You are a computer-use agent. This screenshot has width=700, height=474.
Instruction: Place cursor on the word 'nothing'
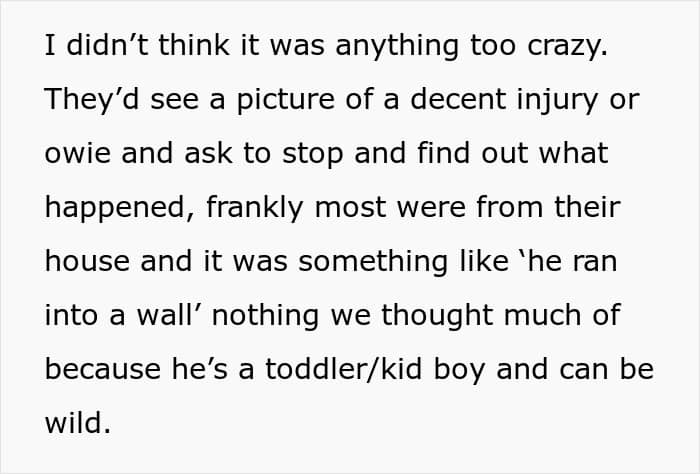265,316
